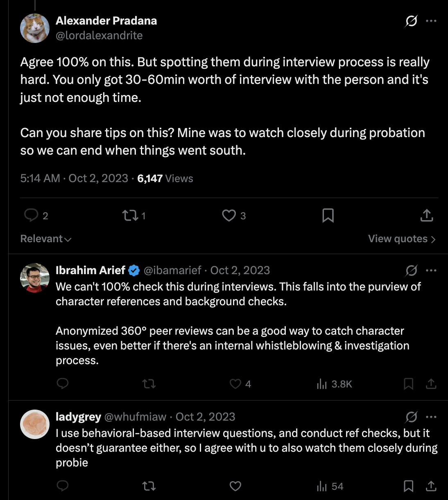Open more options menu on Alexander's tweet
Image resolution: width=448 pixels, height=500 pixels.
coord(431,21)
